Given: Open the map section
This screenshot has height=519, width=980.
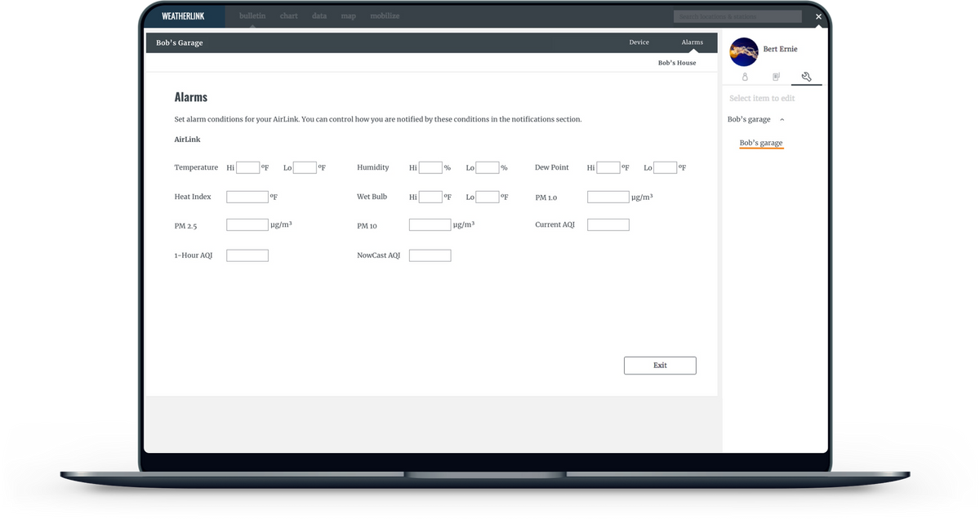Looking at the screenshot, I should pyautogui.click(x=348, y=16).
